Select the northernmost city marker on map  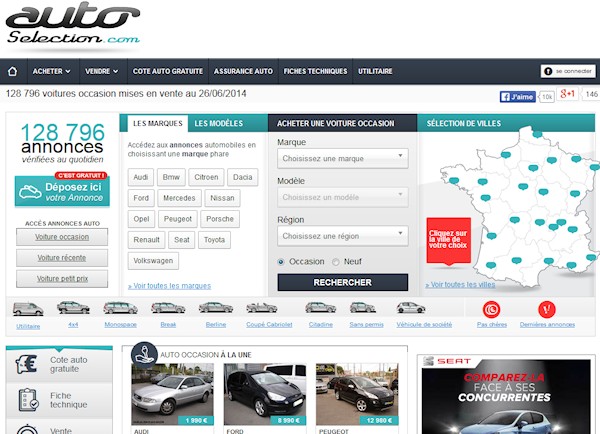pos(537,134)
